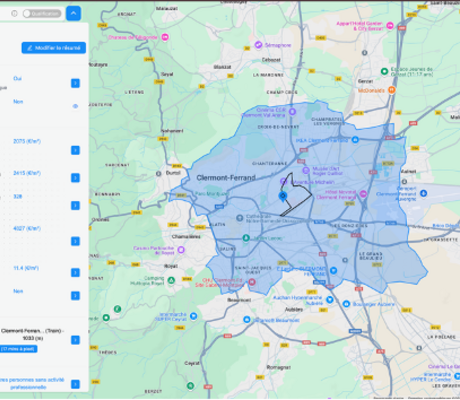Click the 4027 (€/m²) value

point(27,229)
